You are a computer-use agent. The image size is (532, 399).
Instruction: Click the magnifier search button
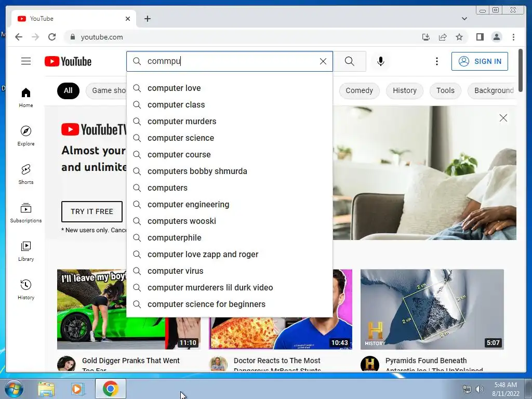[x=350, y=61]
